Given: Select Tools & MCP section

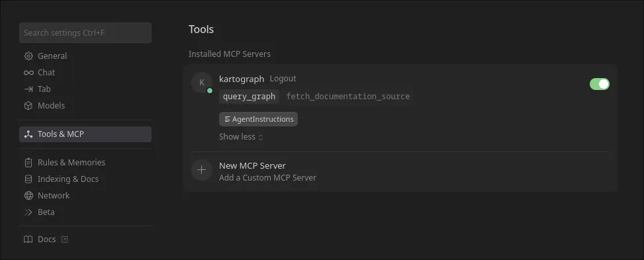Looking at the screenshot, I should (85, 134).
